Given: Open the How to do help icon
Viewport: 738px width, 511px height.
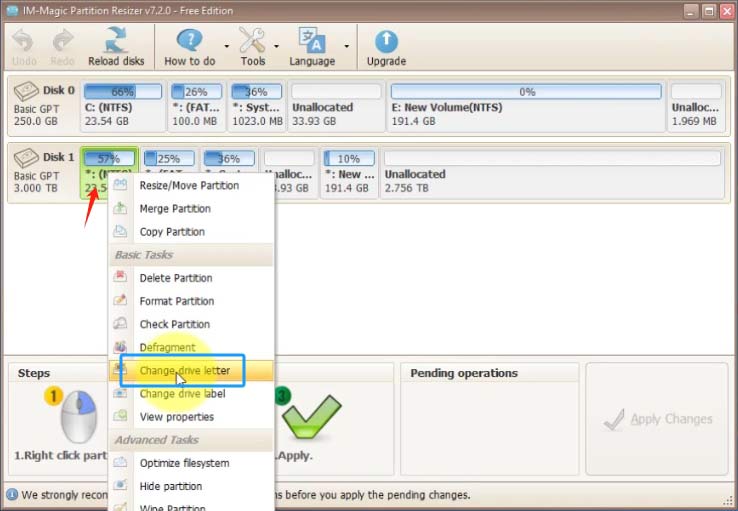Looking at the screenshot, I should click(189, 40).
